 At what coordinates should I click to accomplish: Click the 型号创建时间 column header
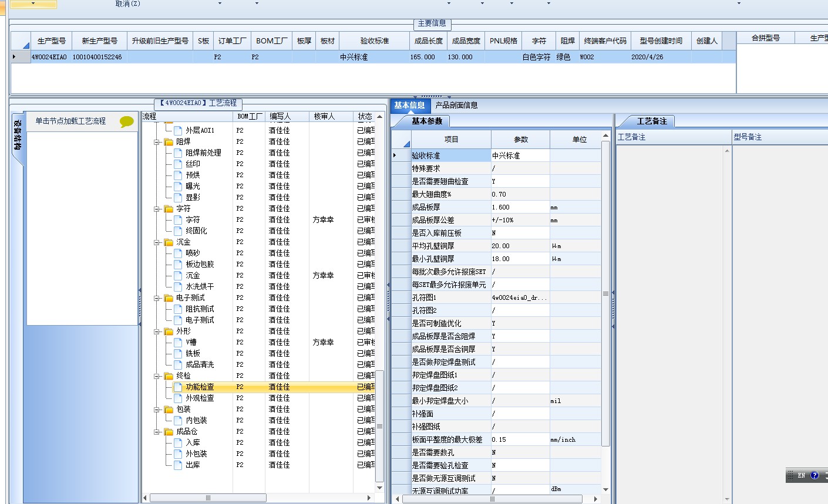click(661, 40)
